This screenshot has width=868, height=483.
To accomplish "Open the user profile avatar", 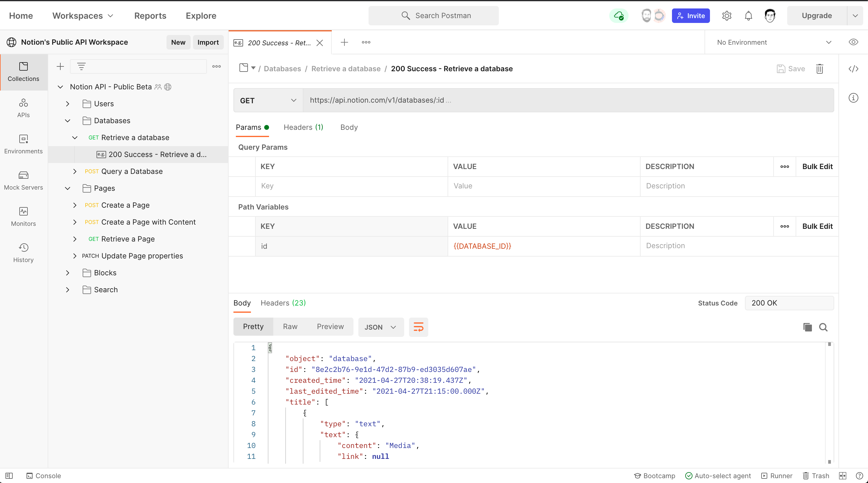I will [770, 15].
